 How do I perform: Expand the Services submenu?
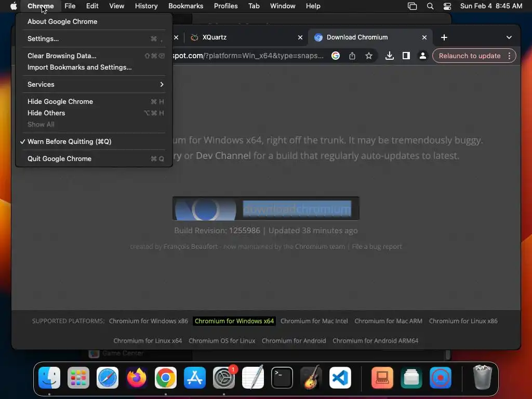tap(94, 84)
